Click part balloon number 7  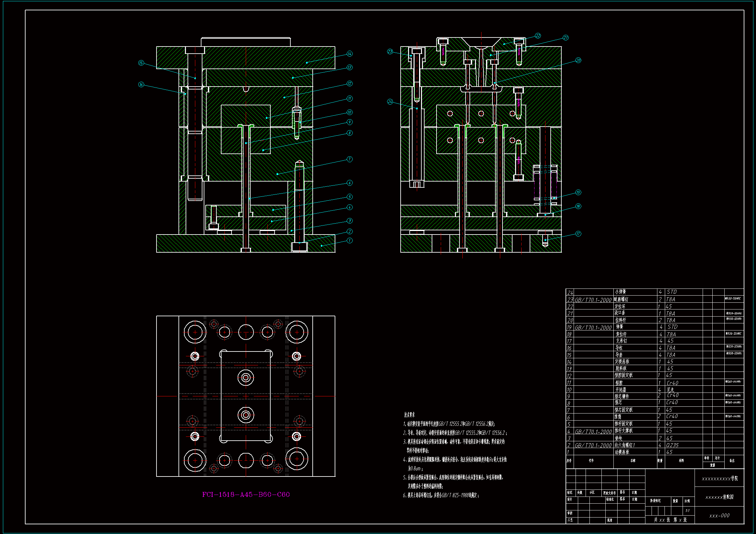[x=350, y=159]
